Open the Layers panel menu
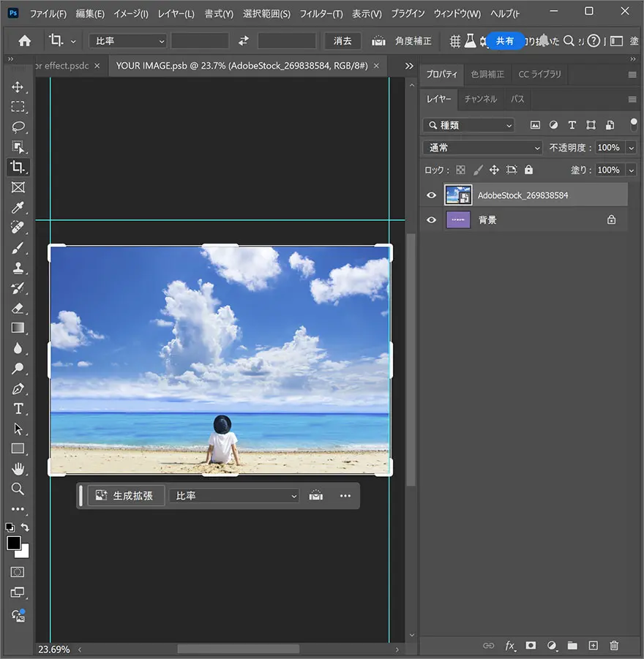This screenshot has height=659, width=644. click(x=632, y=99)
